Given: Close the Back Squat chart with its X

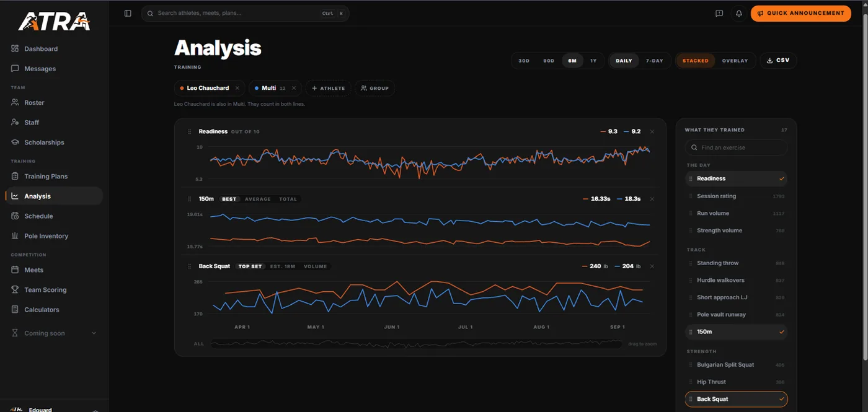Looking at the screenshot, I should click(x=652, y=266).
